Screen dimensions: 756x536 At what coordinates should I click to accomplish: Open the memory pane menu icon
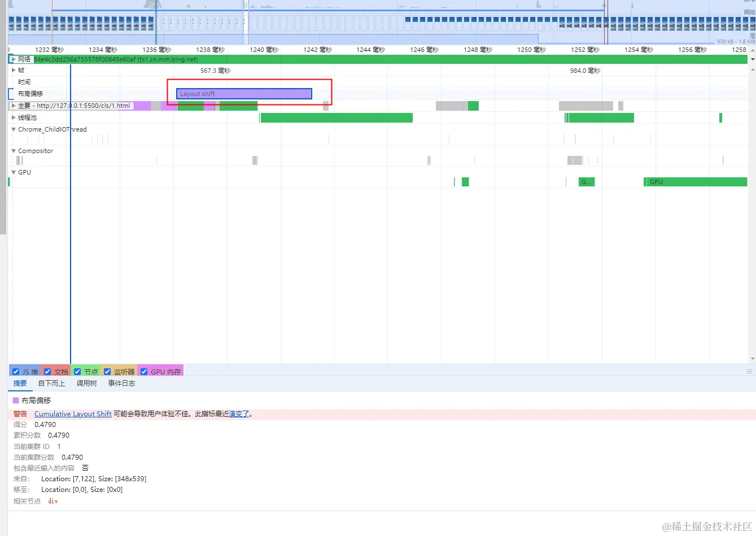tap(749, 371)
